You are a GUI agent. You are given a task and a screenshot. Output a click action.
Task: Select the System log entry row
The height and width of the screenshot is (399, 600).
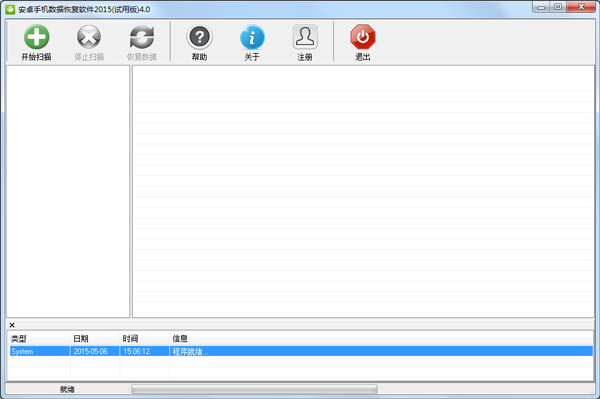pos(301,351)
